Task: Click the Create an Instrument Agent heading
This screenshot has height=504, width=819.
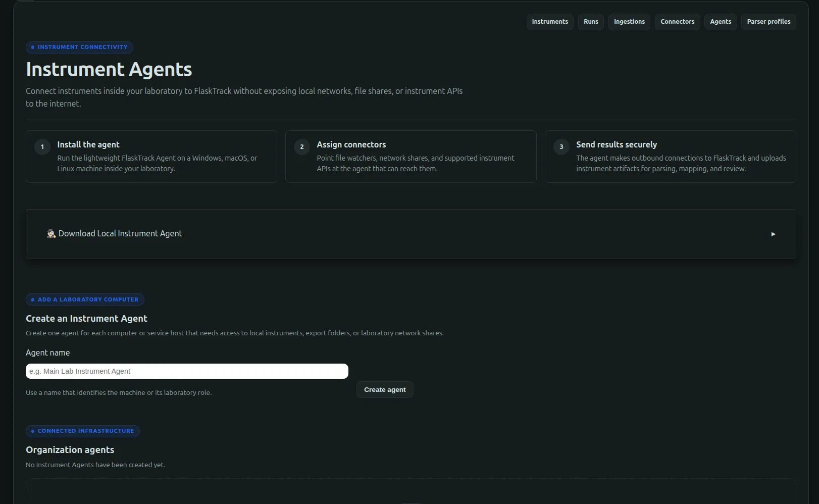Action: click(x=86, y=319)
